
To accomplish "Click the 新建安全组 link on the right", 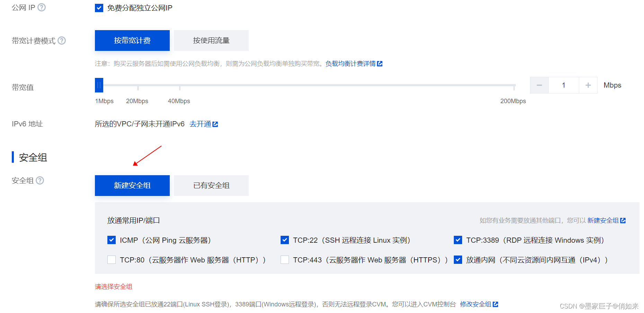I will [x=603, y=220].
